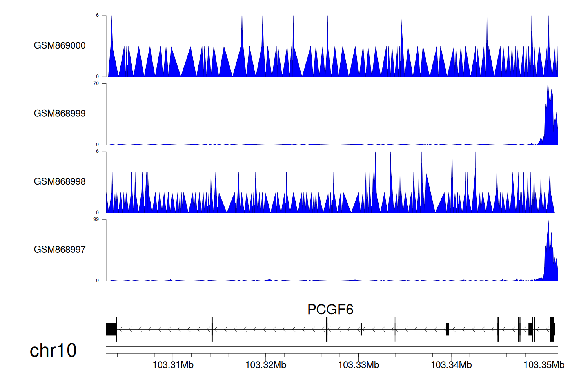The image size is (588, 384).
Task: Click the y-axis maximum value 99
Action: click(x=96, y=219)
